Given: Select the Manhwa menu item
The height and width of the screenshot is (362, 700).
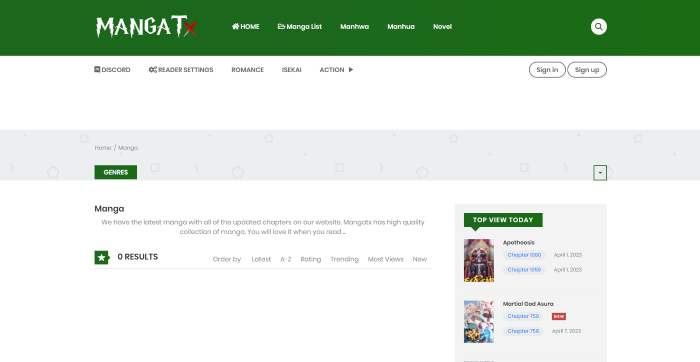Looking at the screenshot, I should [354, 27].
